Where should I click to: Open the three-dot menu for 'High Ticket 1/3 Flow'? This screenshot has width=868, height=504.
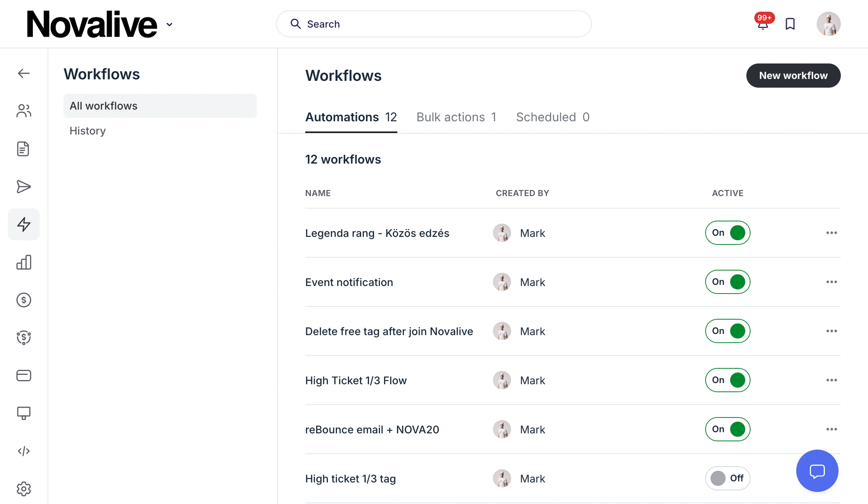831,380
